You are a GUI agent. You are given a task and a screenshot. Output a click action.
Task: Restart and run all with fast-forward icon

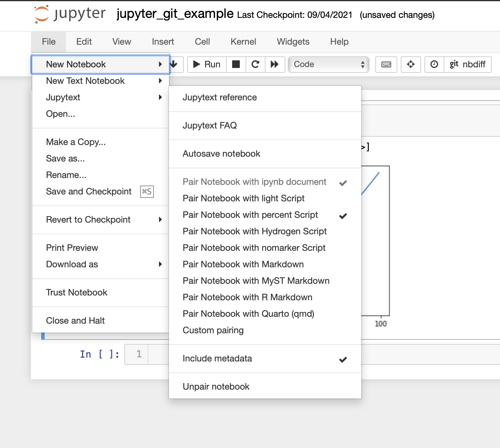coord(275,64)
